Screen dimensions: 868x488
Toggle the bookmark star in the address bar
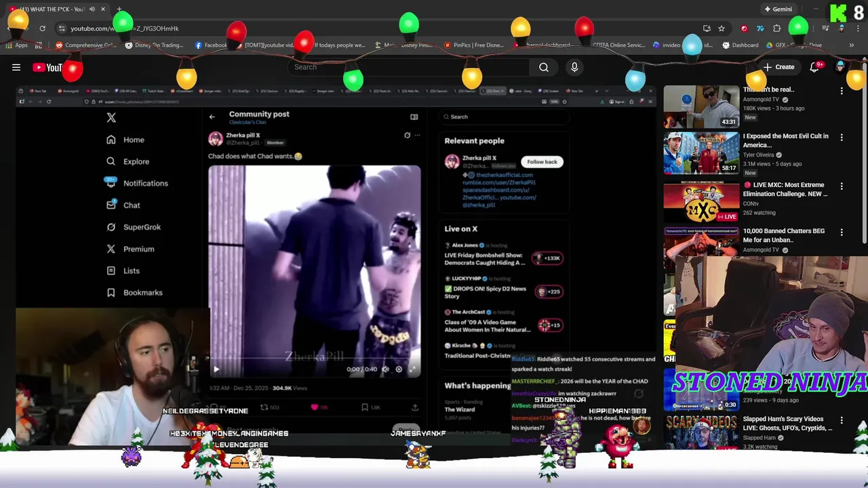[x=722, y=28]
